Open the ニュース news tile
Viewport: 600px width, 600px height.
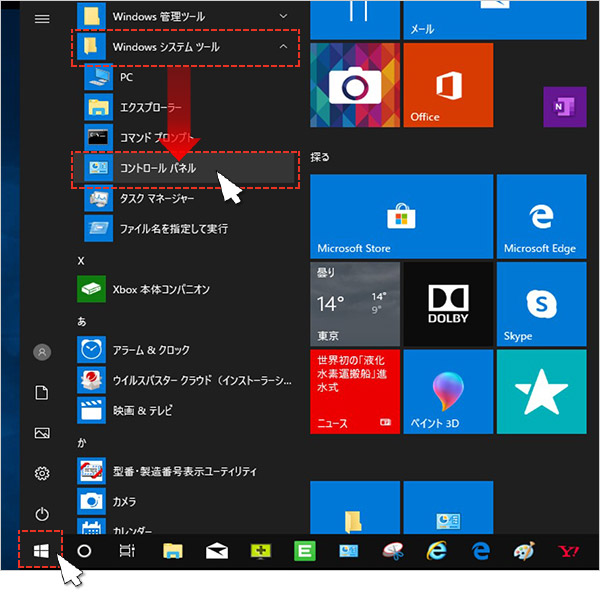coord(355,391)
